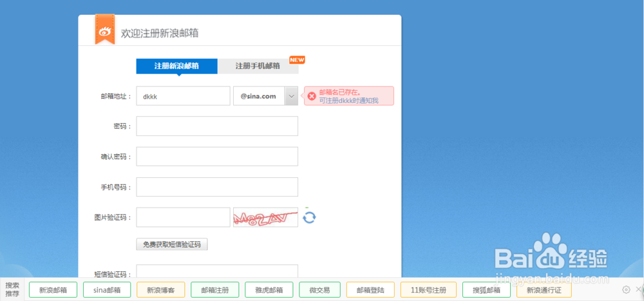The image size is (644, 301).
Task: Click the 欢迎注册新浪邮箱 heading text
Action: pyautogui.click(x=160, y=34)
